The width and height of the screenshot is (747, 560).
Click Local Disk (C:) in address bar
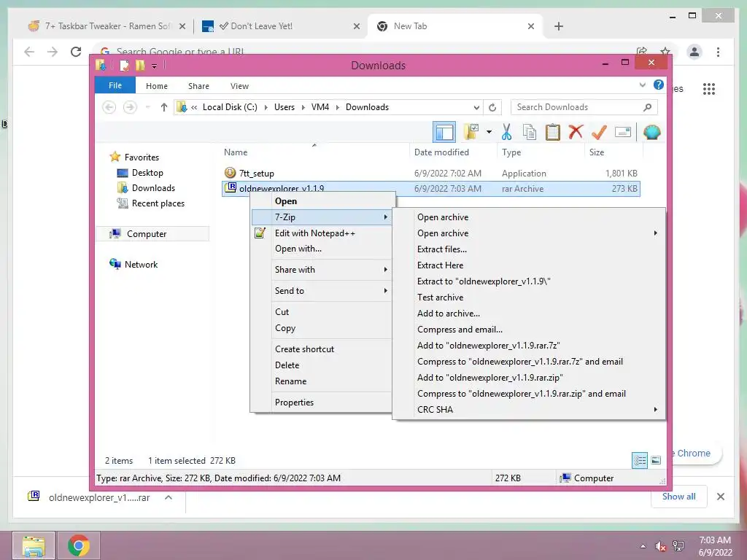pyautogui.click(x=230, y=107)
